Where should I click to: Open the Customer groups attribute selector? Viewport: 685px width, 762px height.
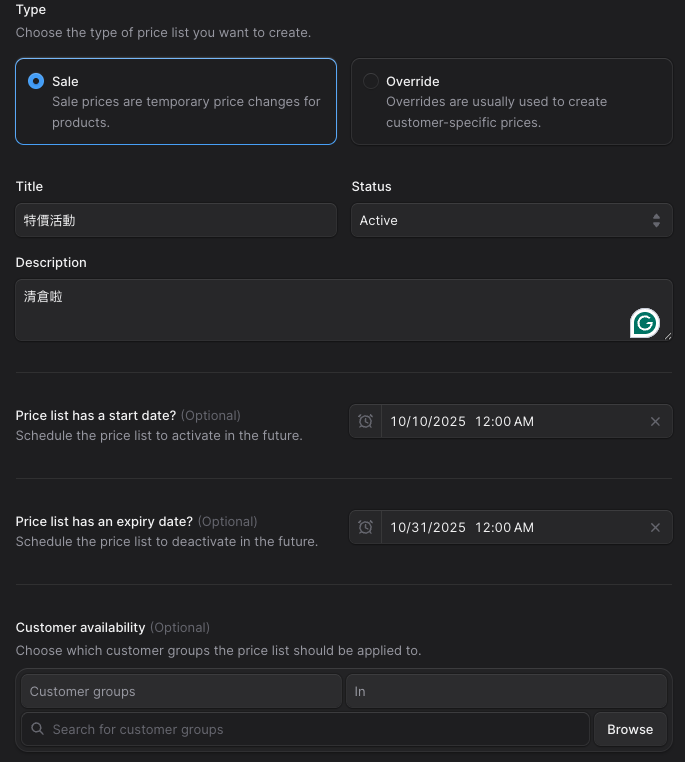181,691
